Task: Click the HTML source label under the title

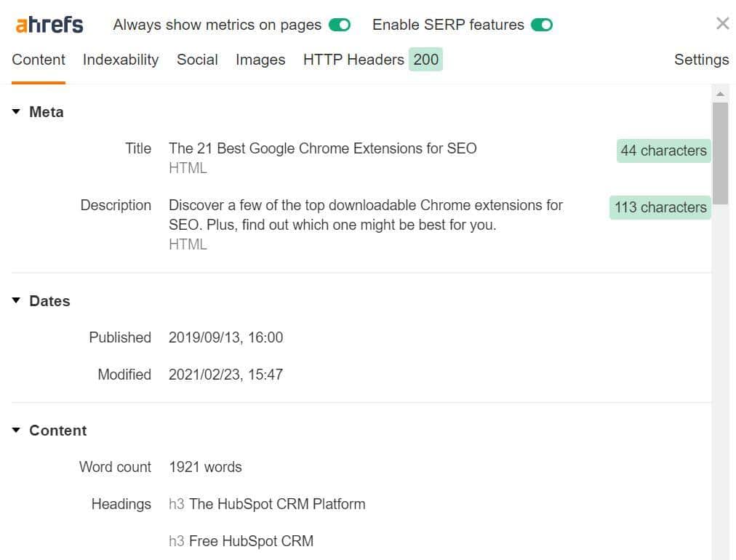Action: 188,168
